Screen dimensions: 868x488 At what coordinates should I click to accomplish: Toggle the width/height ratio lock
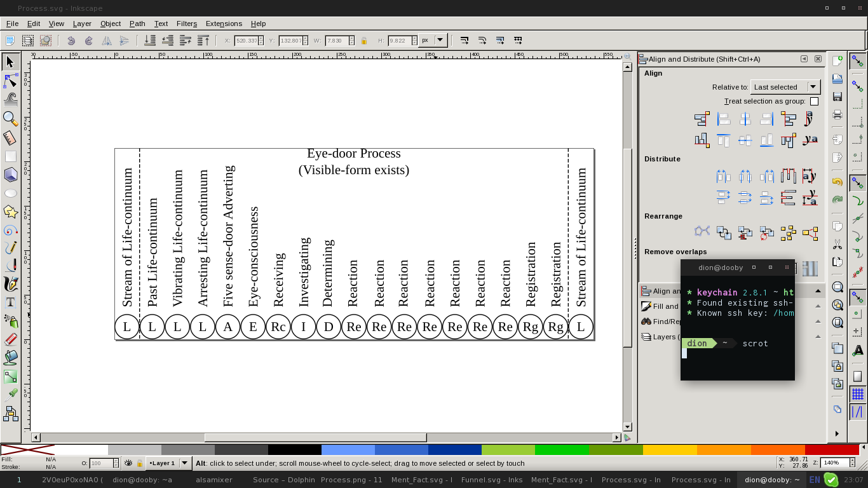[x=364, y=41]
